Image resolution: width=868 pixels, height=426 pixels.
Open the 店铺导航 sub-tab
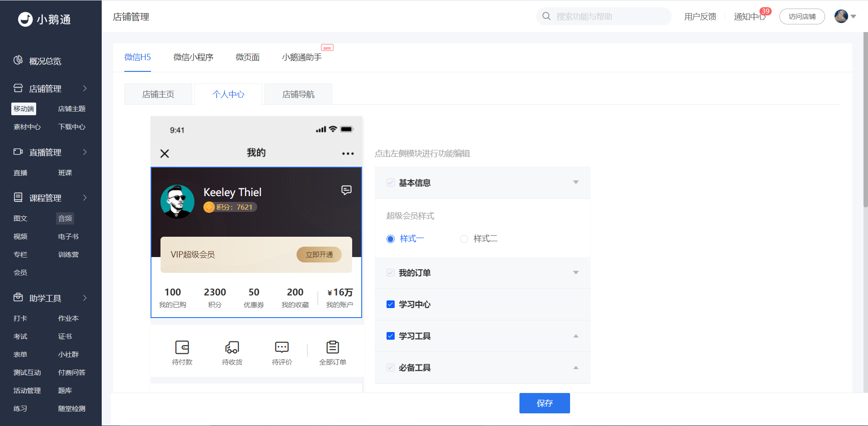298,94
